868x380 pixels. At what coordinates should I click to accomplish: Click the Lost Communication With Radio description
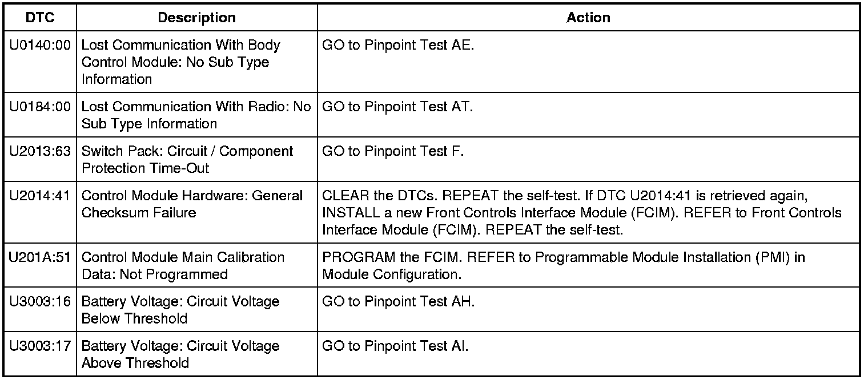(196, 115)
